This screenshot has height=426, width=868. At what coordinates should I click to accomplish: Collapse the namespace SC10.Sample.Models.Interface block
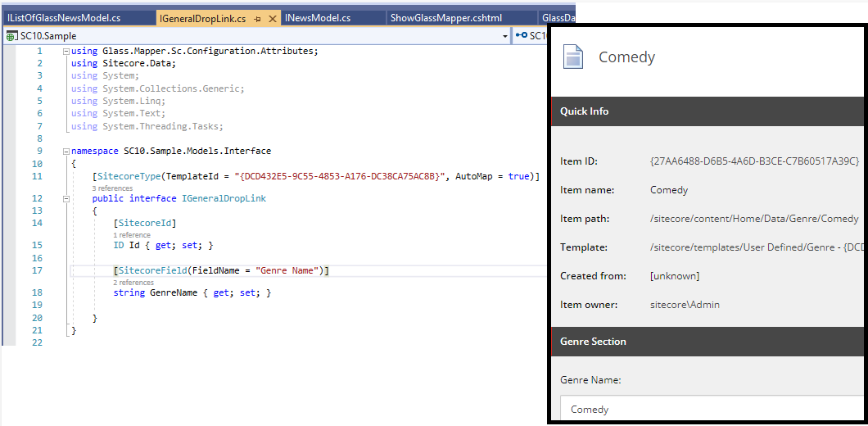point(66,152)
